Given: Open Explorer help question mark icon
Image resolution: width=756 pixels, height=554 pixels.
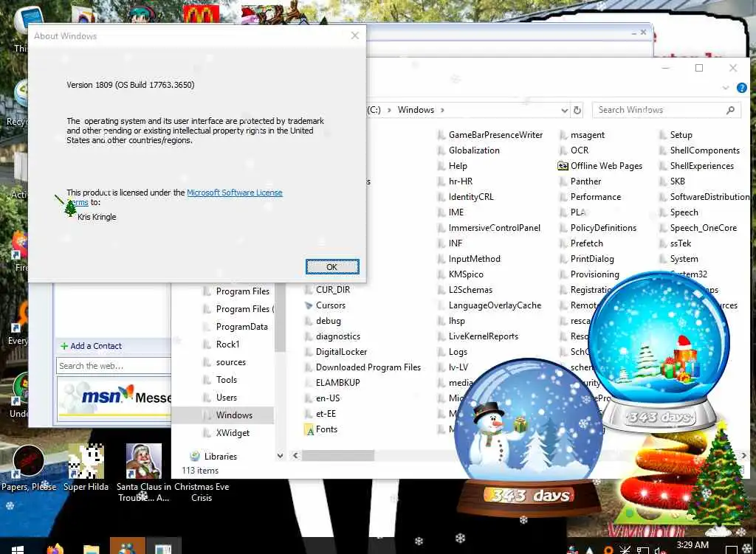Looking at the screenshot, I should pyautogui.click(x=741, y=88).
